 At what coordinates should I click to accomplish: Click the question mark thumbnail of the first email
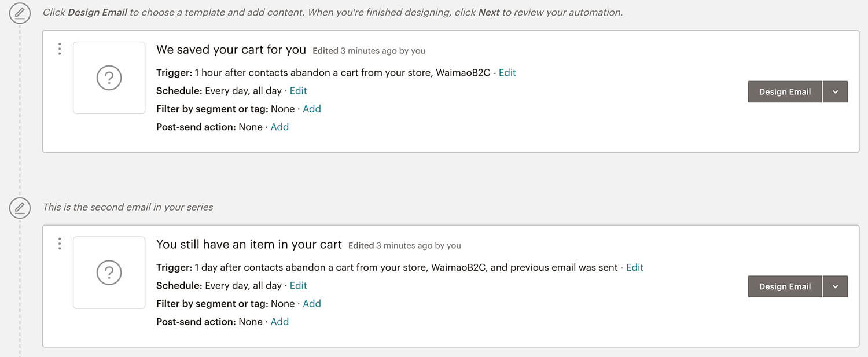click(x=109, y=78)
